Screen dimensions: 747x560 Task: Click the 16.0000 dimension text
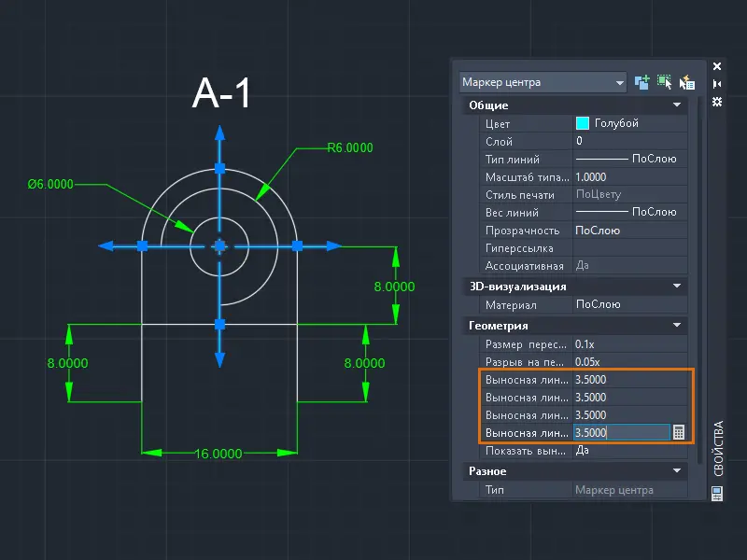click(218, 454)
